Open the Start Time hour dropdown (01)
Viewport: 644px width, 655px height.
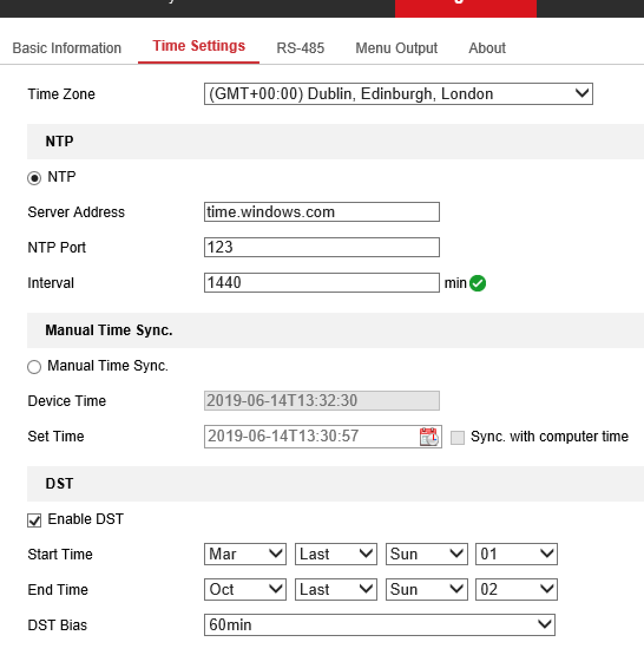516,554
